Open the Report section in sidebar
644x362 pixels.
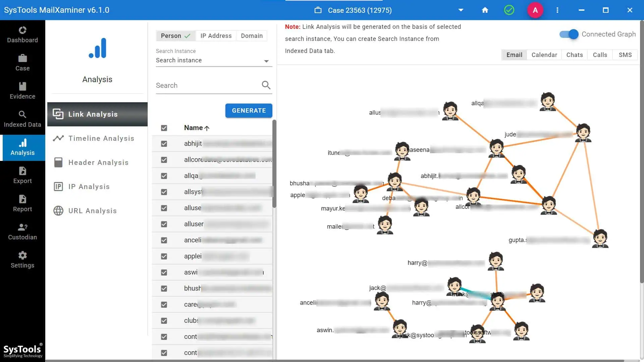(x=22, y=203)
